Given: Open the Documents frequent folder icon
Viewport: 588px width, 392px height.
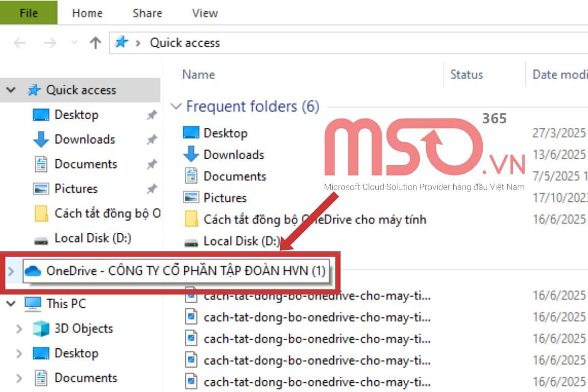Looking at the screenshot, I should 191,176.
